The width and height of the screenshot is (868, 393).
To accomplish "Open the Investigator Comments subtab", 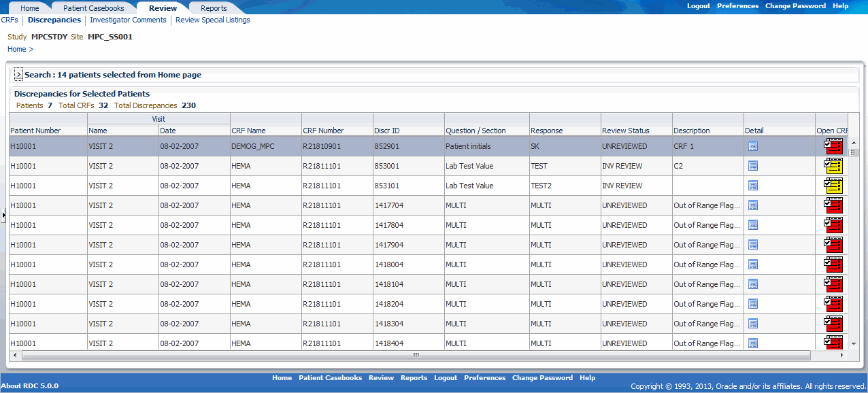I will pyautogui.click(x=128, y=20).
